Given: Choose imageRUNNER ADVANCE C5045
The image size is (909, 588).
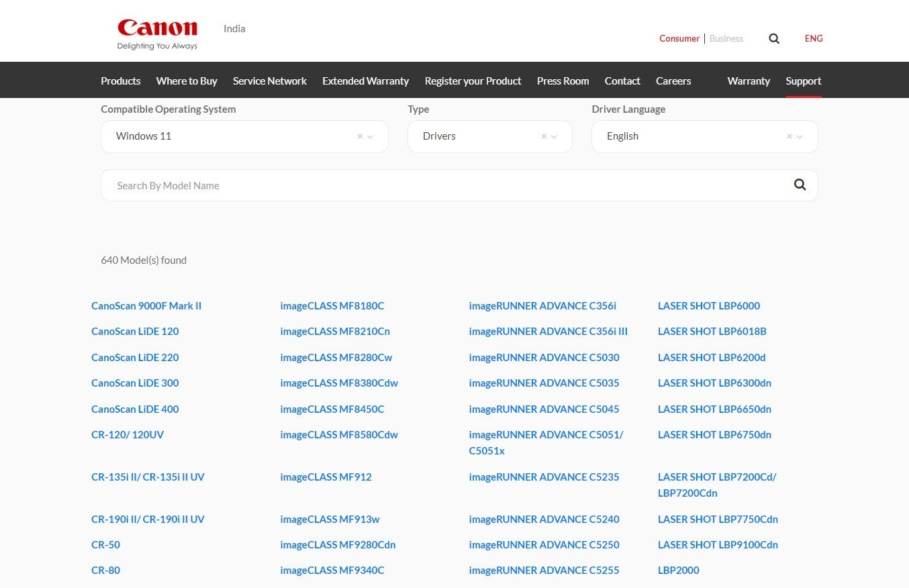Looking at the screenshot, I should click(544, 409).
